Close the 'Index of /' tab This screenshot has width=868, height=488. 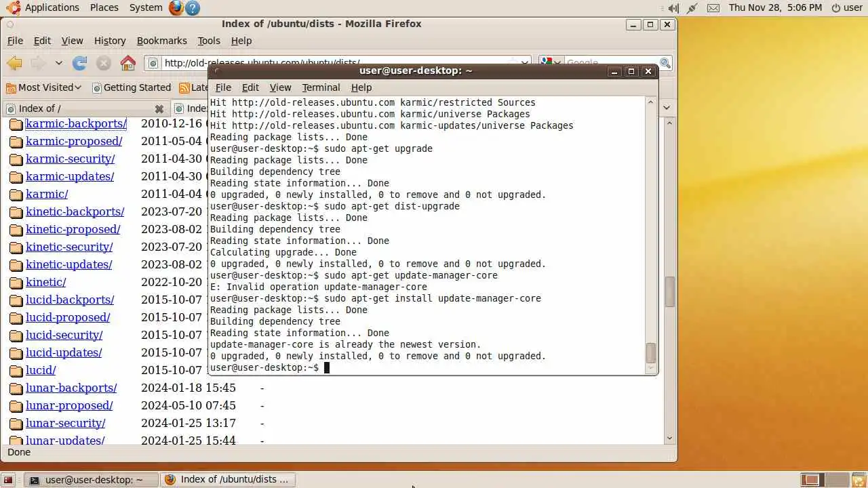159,108
